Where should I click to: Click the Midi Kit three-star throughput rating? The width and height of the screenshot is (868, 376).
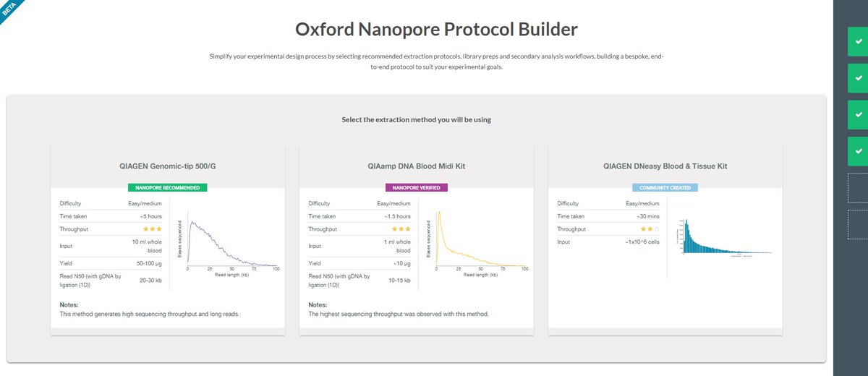click(x=401, y=228)
